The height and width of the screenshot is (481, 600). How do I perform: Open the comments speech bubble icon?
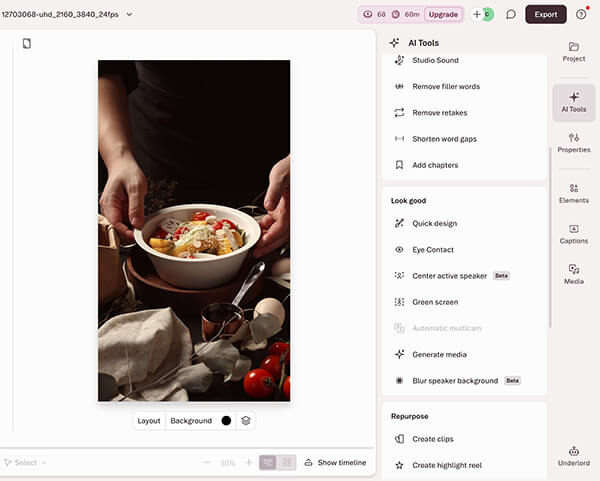pos(511,15)
